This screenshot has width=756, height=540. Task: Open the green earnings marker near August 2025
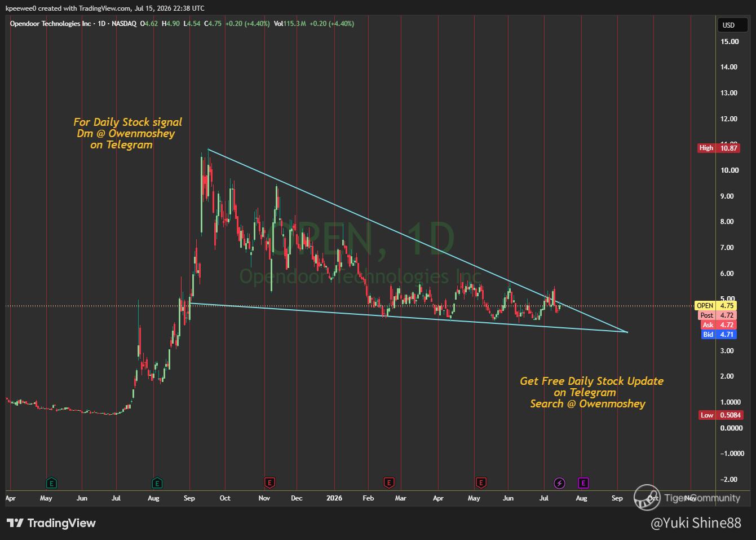157,483
